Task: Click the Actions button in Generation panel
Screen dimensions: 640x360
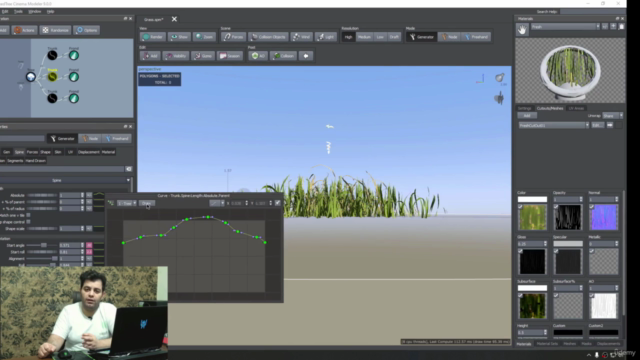Action: 24,30
